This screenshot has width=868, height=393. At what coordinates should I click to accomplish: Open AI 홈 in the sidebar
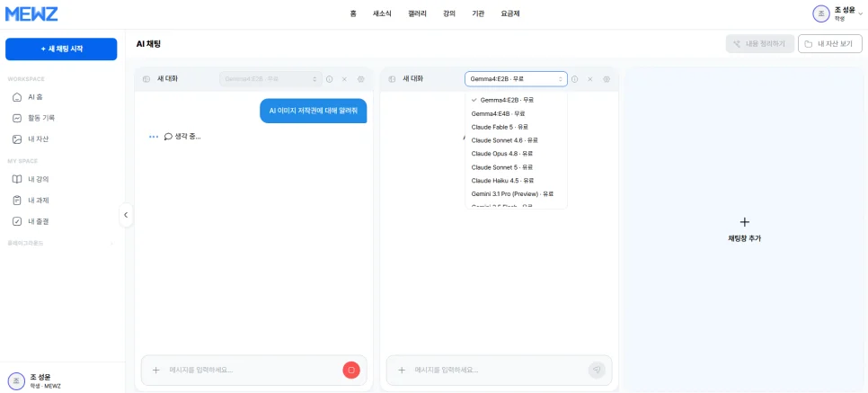pyautogui.click(x=61, y=97)
